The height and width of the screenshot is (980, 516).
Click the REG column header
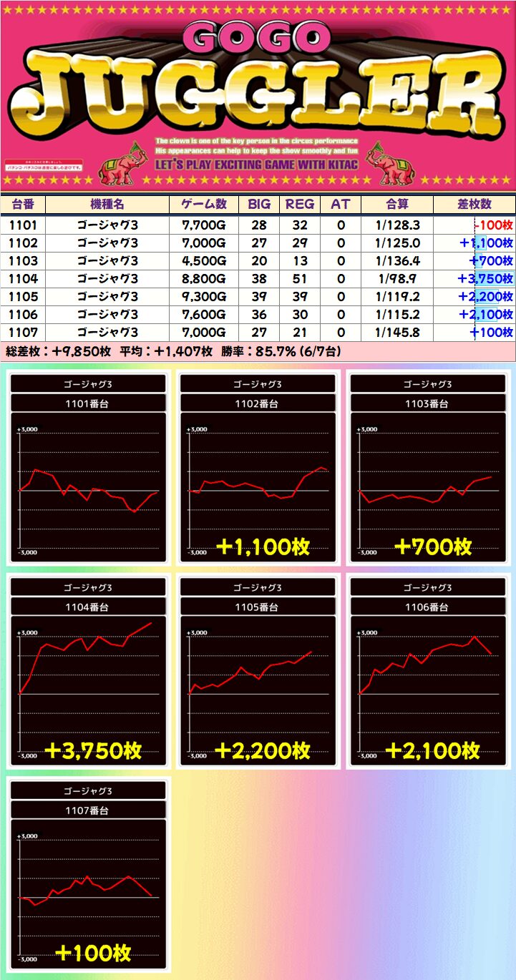(x=300, y=204)
